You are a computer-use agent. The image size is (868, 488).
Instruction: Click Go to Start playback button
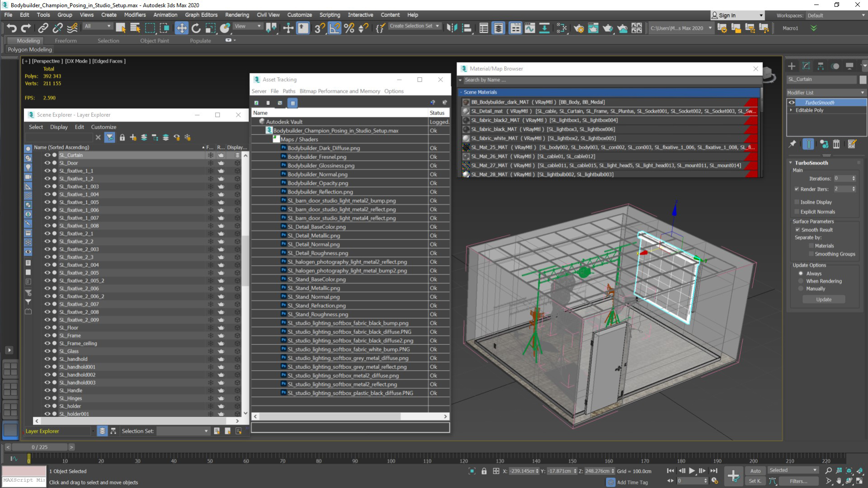tap(670, 471)
